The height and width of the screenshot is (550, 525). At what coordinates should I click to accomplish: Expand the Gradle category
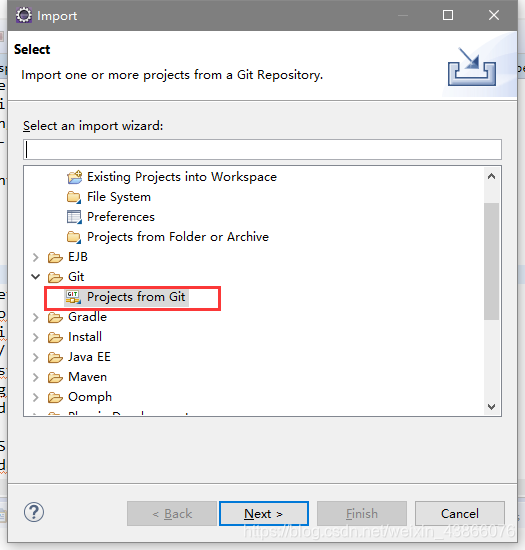(35, 317)
